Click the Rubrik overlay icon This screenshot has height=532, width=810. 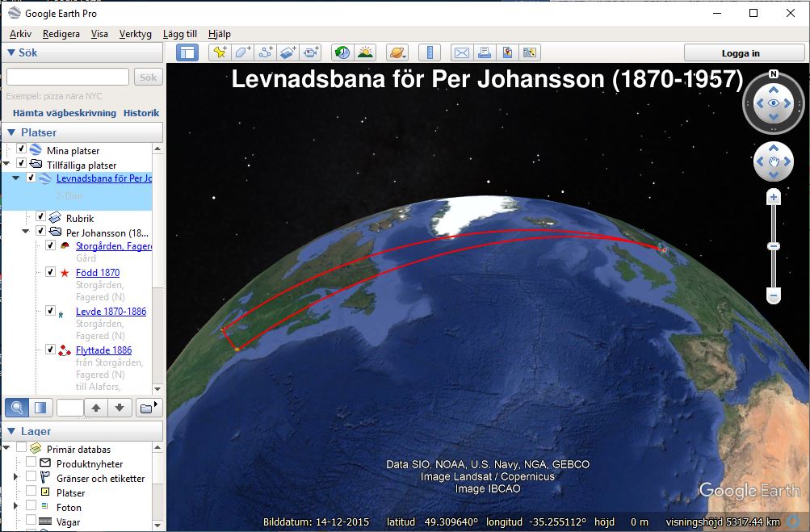55,217
